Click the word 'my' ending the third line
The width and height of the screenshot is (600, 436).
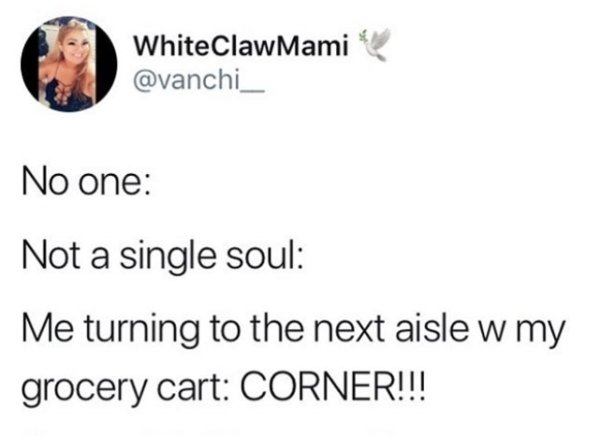(x=541, y=332)
